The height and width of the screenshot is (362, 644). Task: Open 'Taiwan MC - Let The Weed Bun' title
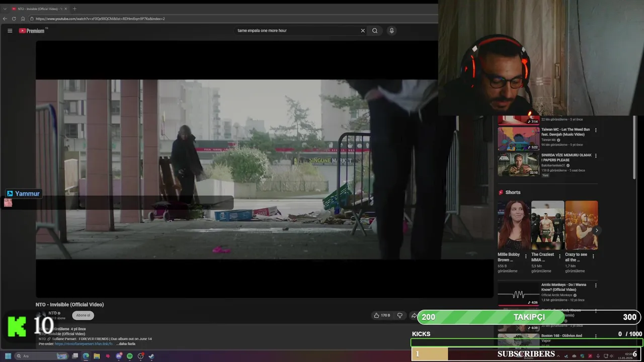(x=566, y=132)
